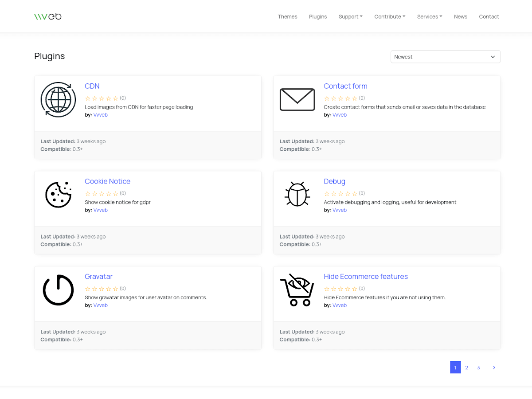Image resolution: width=532 pixels, height=399 pixels.
Task: Open the Cookie Notice plugin title link
Action: click(x=107, y=181)
